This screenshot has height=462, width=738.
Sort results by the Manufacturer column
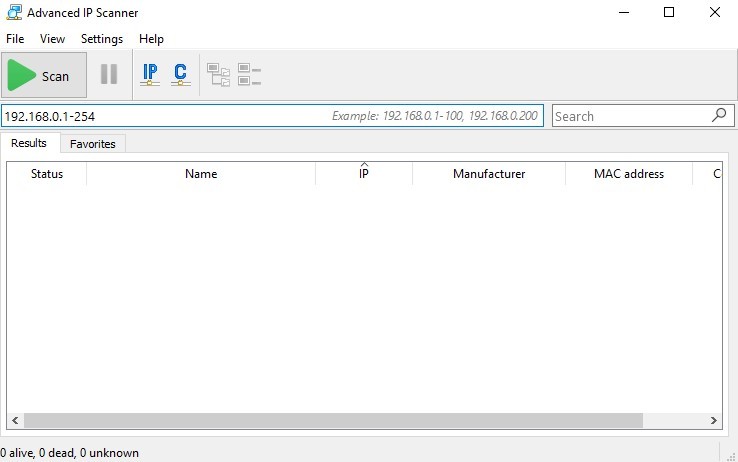(489, 174)
